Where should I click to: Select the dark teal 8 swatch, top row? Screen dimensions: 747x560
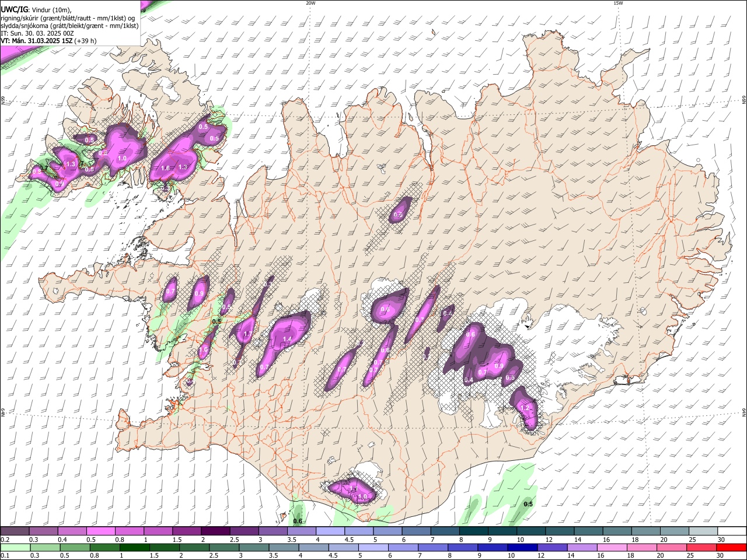[473, 531]
